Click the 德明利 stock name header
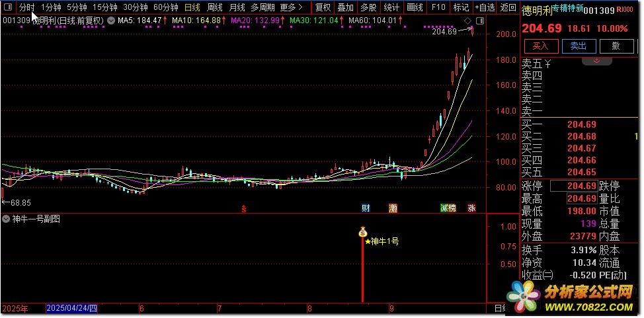The image size is (644, 318). pyautogui.click(x=536, y=11)
